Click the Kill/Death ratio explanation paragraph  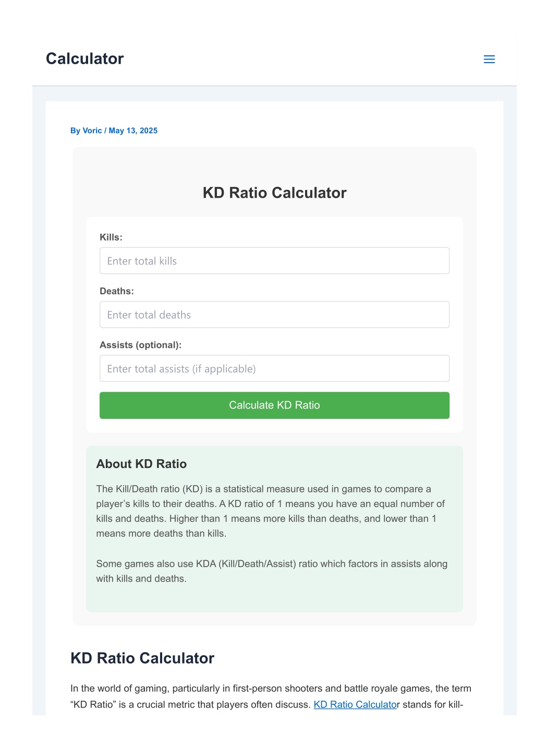pos(271,511)
